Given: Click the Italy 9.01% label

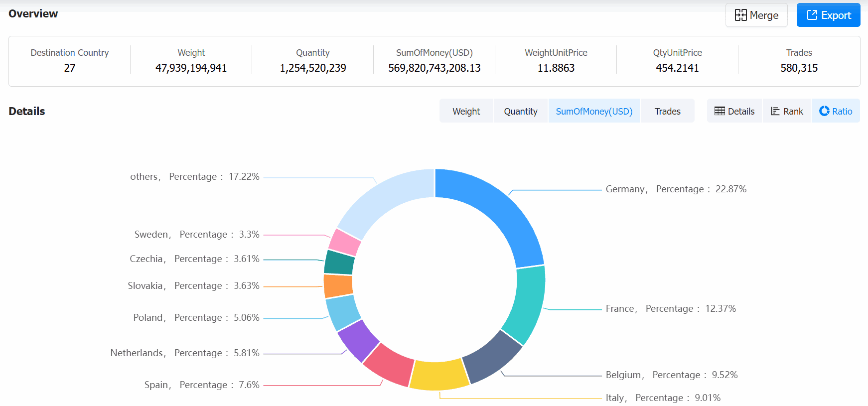Looking at the screenshot, I should click(663, 398).
